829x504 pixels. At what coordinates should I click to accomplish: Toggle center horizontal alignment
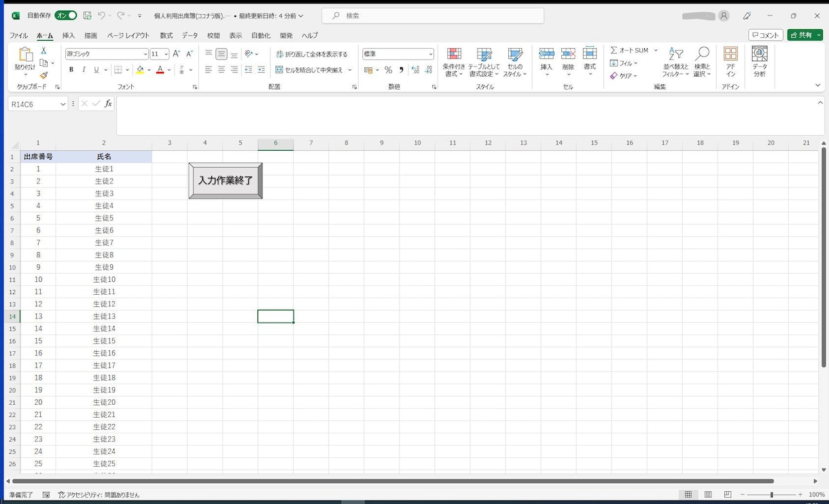pyautogui.click(x=222, y=70)
